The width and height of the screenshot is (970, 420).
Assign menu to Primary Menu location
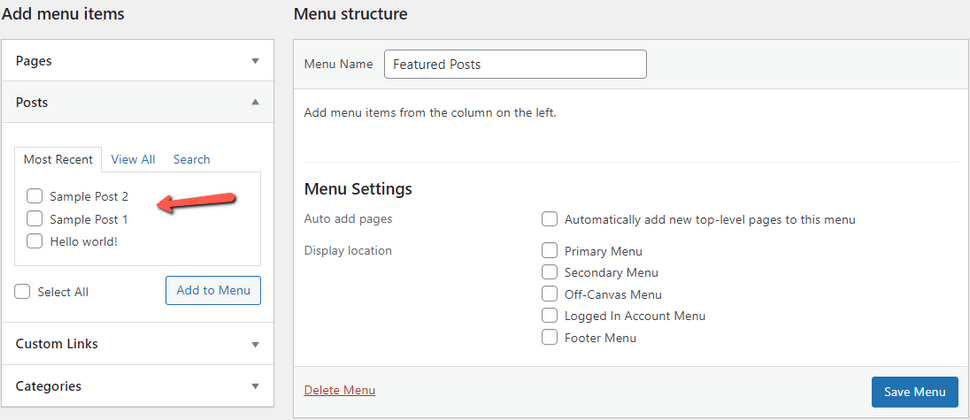(x=549, y=251)
